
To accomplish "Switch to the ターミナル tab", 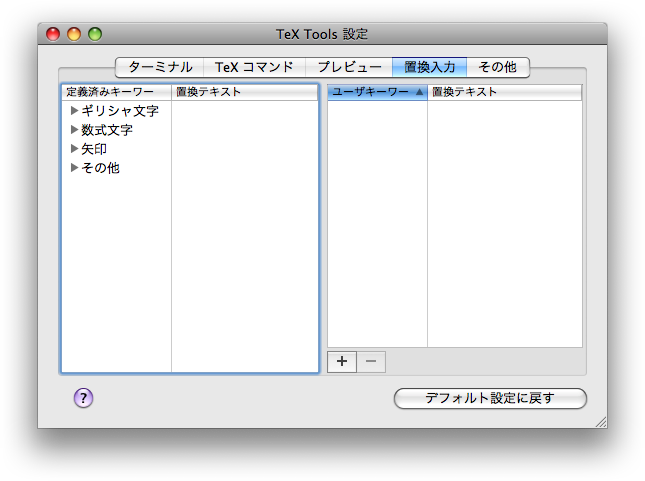I will point(160,67).
